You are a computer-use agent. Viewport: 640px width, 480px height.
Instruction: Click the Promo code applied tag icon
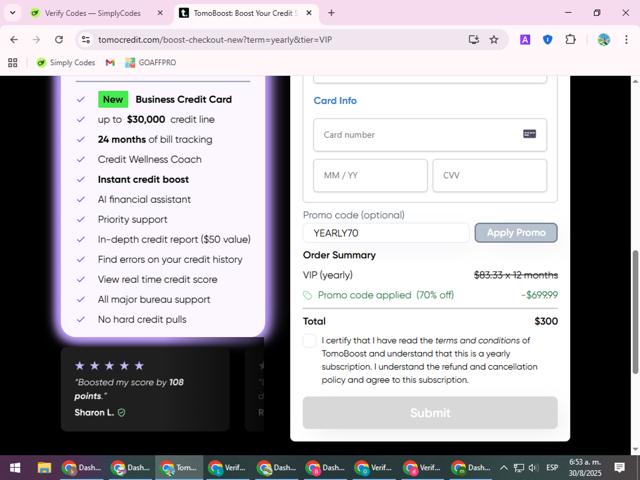308,295
